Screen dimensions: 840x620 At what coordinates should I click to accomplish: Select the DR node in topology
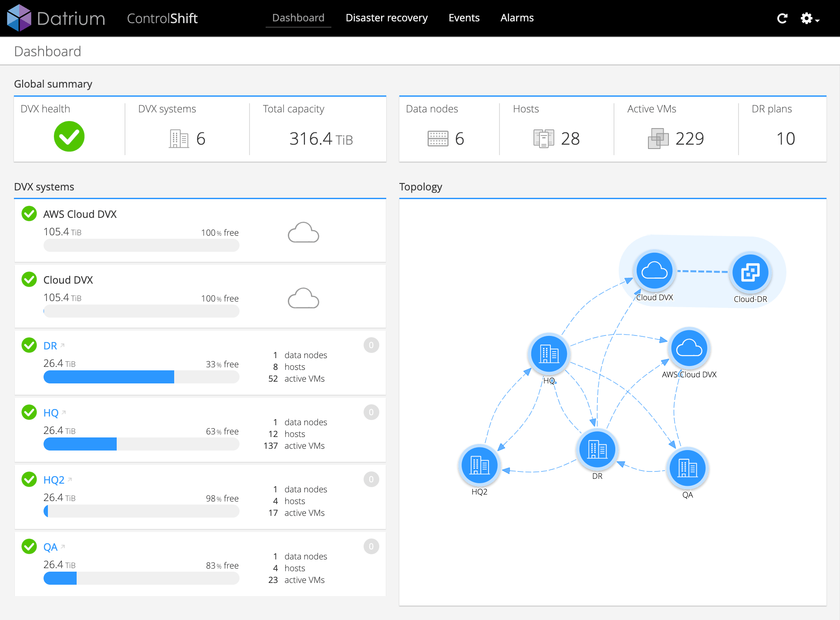(x=597, y=449)
